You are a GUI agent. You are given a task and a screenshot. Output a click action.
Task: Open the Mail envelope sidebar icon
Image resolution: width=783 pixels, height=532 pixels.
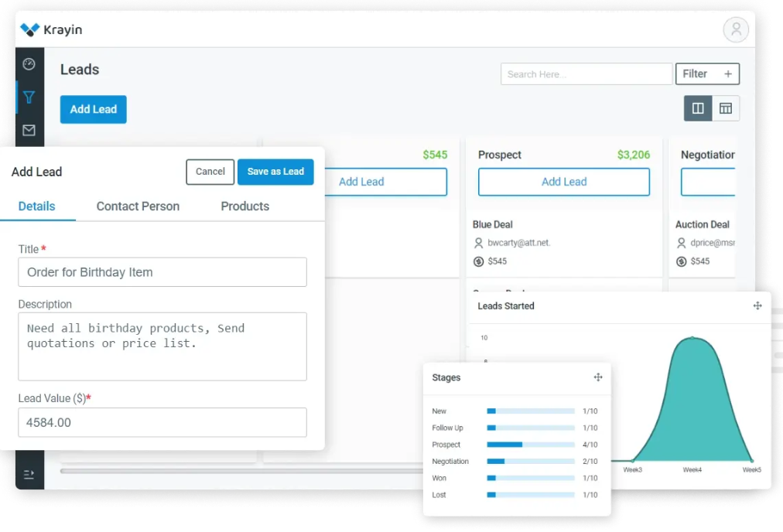[29, 130]
